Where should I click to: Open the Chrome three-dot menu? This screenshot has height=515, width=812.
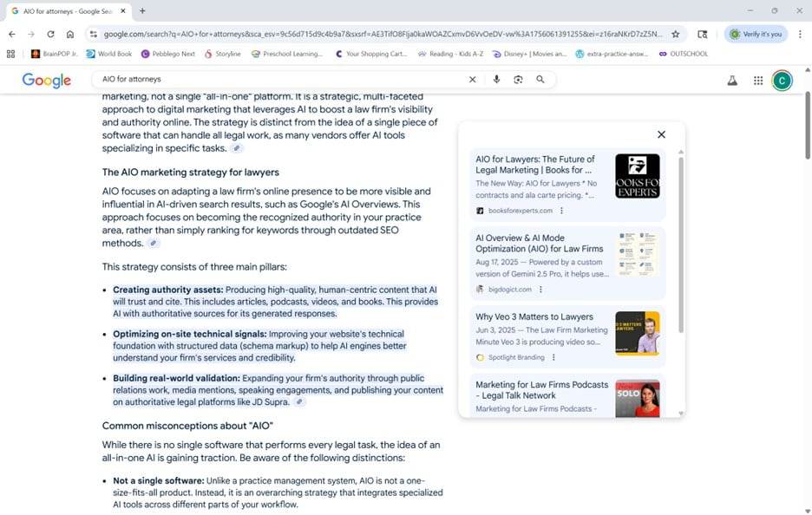800,34
